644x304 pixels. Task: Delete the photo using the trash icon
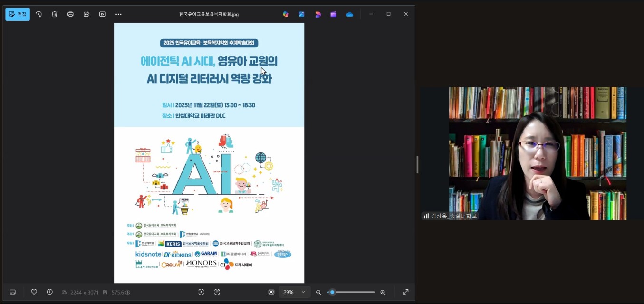[x=55, y=14]
